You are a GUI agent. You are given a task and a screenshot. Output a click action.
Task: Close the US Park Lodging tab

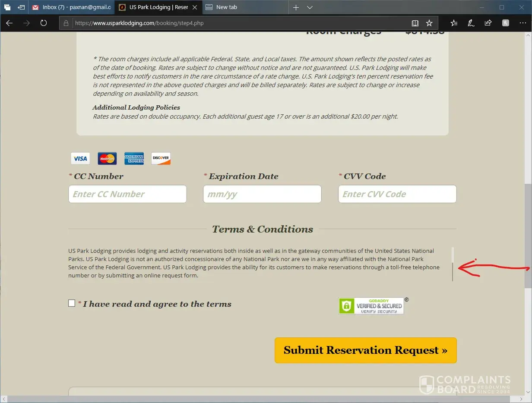coord(195,7)
